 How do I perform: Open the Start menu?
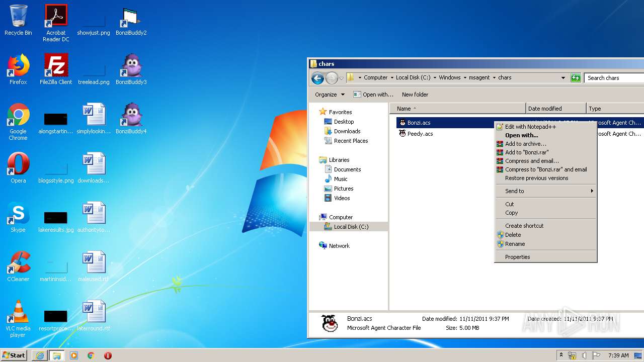(x=14, y=355)
